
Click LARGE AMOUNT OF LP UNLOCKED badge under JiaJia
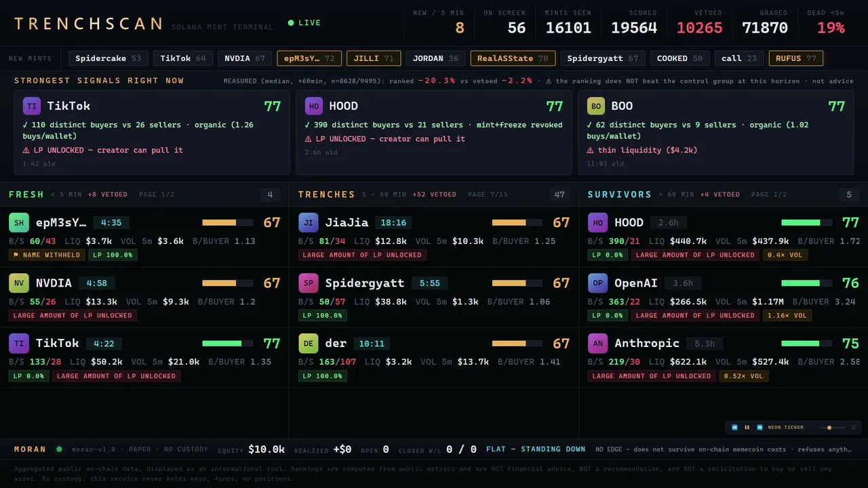(x=362, y=255)
